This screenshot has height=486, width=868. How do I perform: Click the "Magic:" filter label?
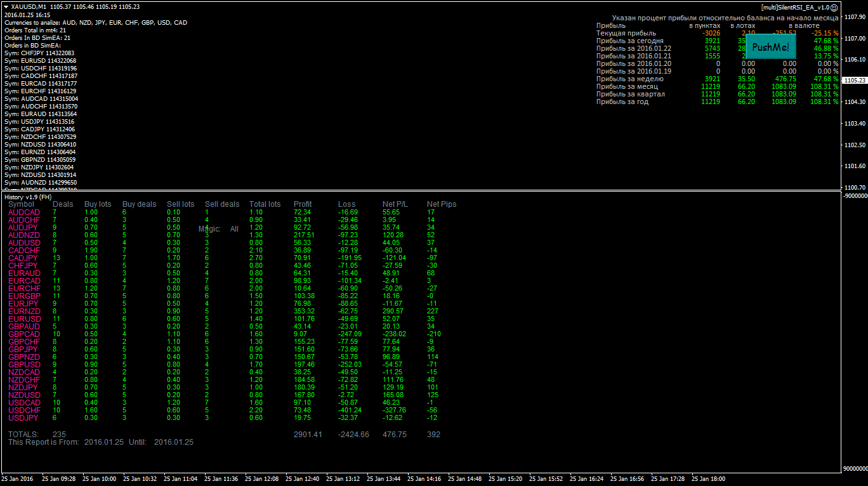point(209,229)
